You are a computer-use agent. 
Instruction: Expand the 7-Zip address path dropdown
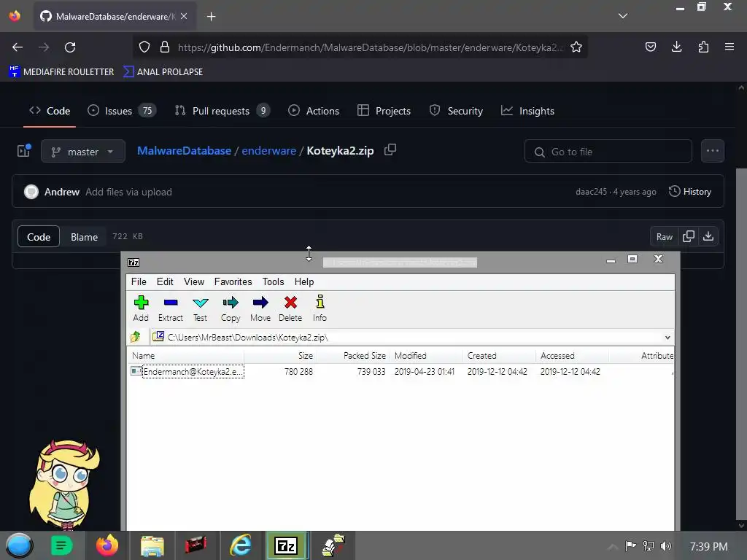(667, 338)
